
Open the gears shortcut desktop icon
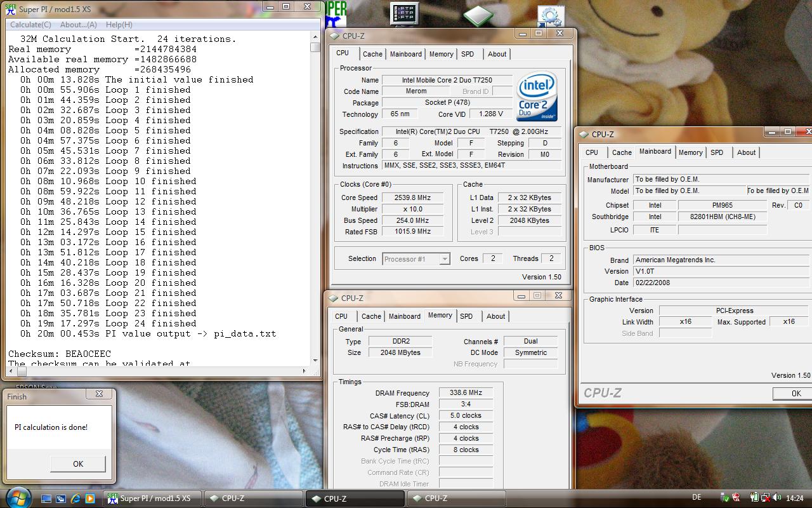pyautogui.click(x=551, y=17)
